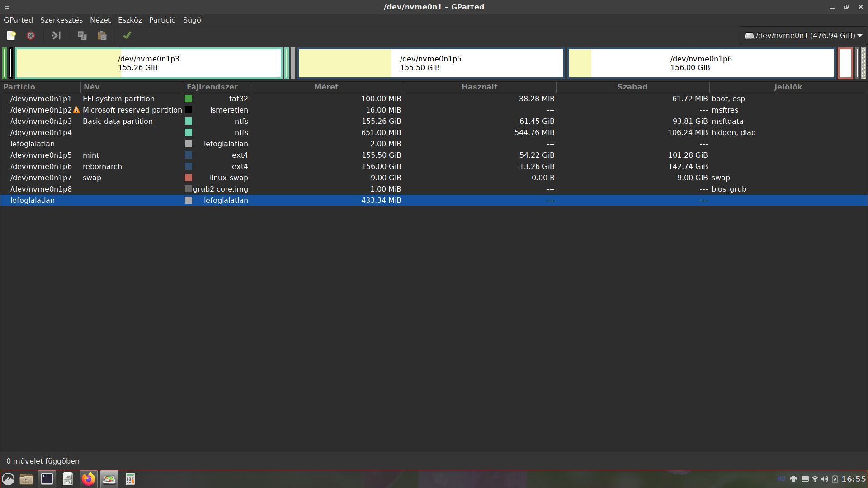Screen dimensions: 868x488
Task: Click the black ismeretlen color swatch
Action: click(189, 110)
